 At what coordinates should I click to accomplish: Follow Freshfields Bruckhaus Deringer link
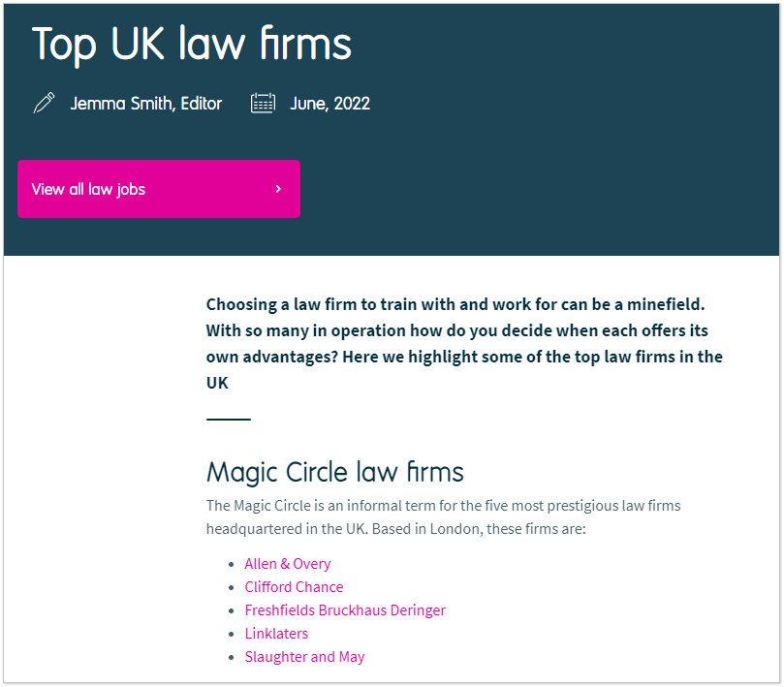pos(345,610)
